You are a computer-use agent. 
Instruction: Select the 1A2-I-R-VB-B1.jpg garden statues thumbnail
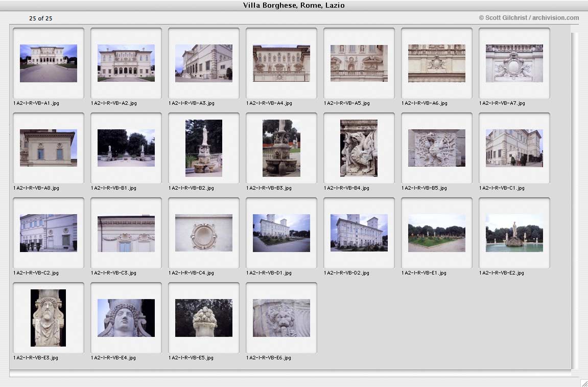126,148
